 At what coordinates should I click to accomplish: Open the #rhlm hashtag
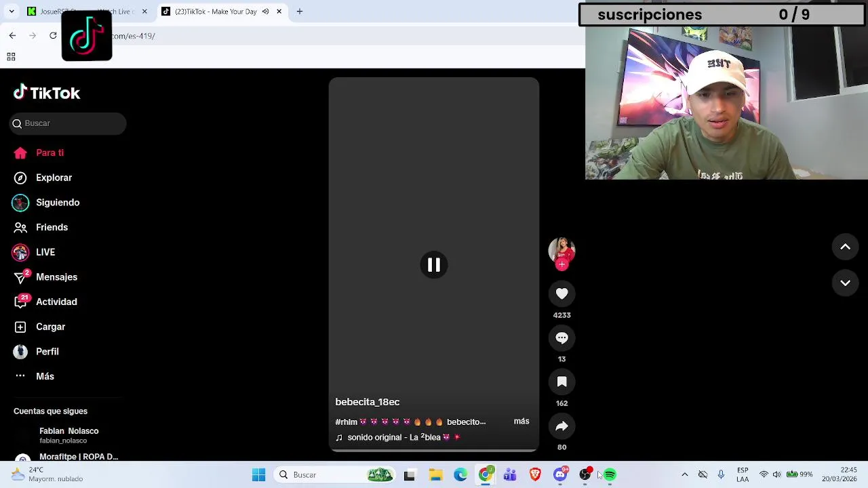[x=346, y=422]
